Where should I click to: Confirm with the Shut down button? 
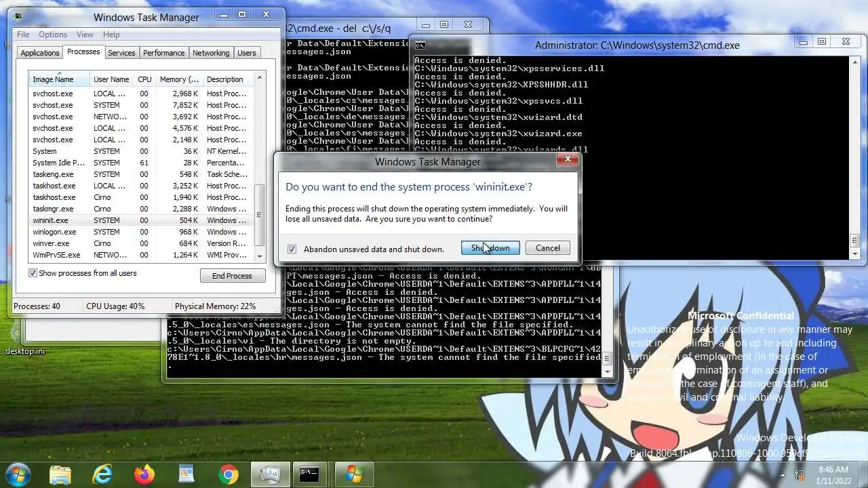pyautogui.click(x=490, y=248)
